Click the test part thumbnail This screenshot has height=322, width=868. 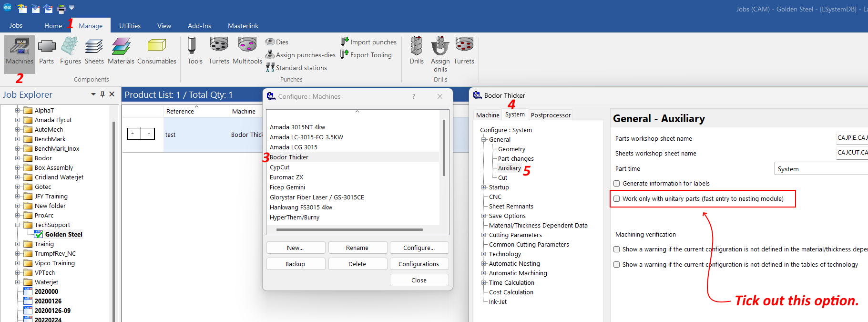141,134
